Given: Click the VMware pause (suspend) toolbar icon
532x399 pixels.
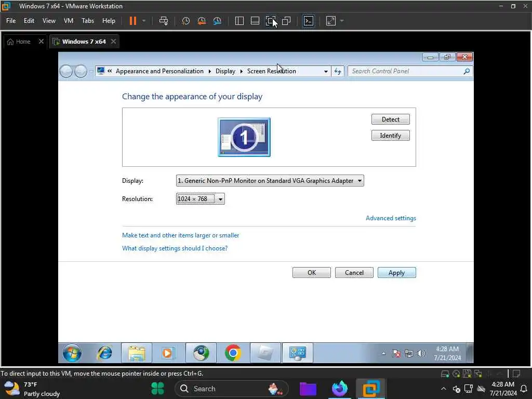Looking at the screenshot, I should click(132, 21).
